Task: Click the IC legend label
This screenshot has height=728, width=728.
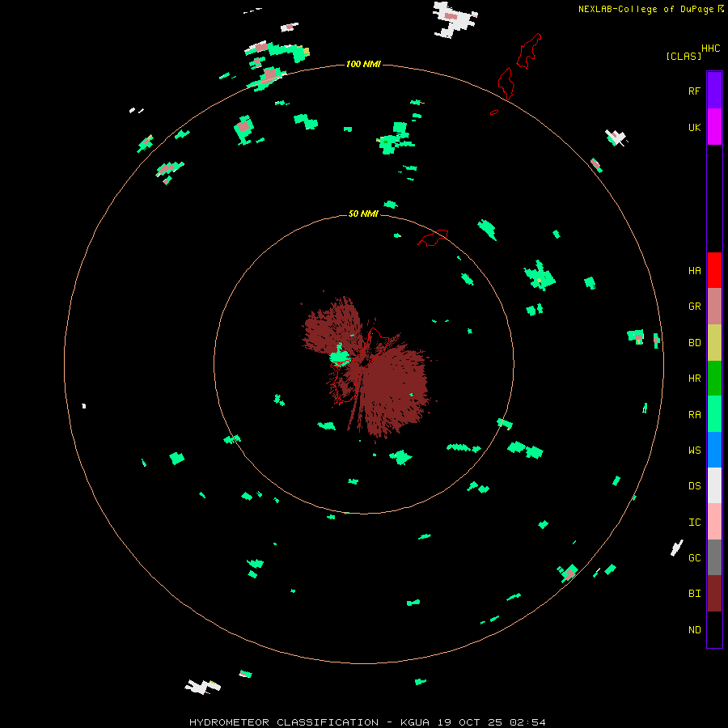Action: pos(694,523)
